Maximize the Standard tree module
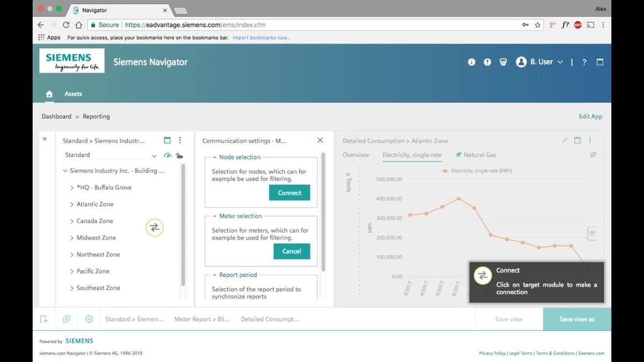Screen dimensions: 644x362 coord(167,140)
